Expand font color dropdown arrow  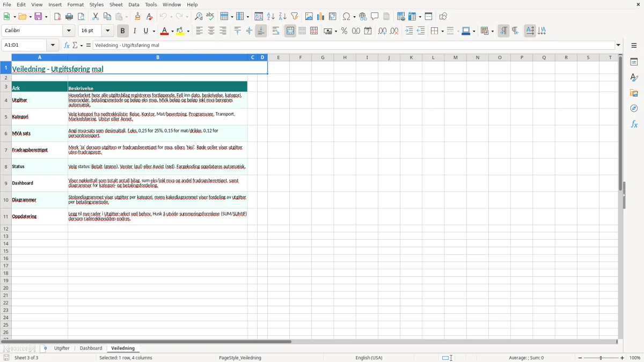172,31
